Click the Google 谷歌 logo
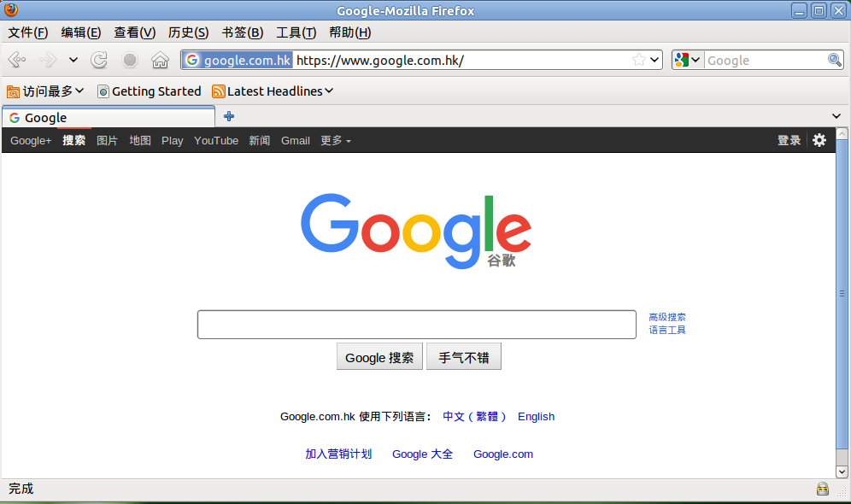This screenshot has width=851, height=504. [x=416, y=231]
